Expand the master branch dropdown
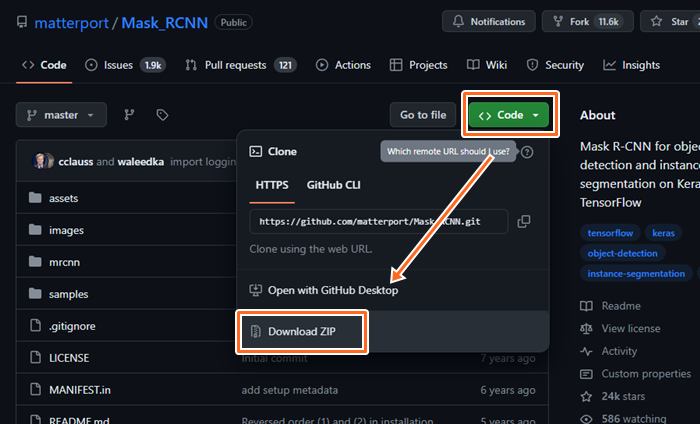This screenshot has width=700, height=424. coord(61,115)
